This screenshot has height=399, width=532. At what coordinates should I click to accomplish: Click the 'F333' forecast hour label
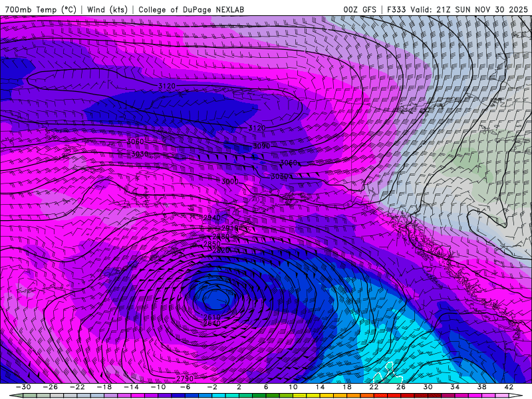[396, 9]
